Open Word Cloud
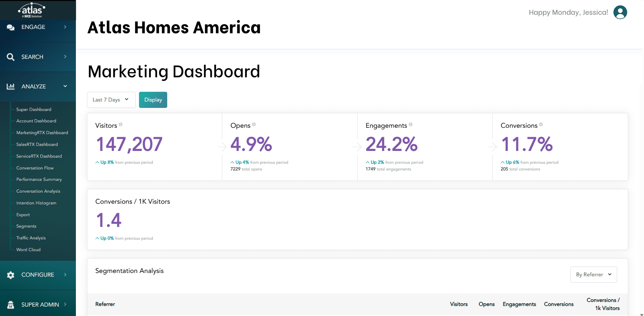644x316 pixels. [x=29, y=250]
